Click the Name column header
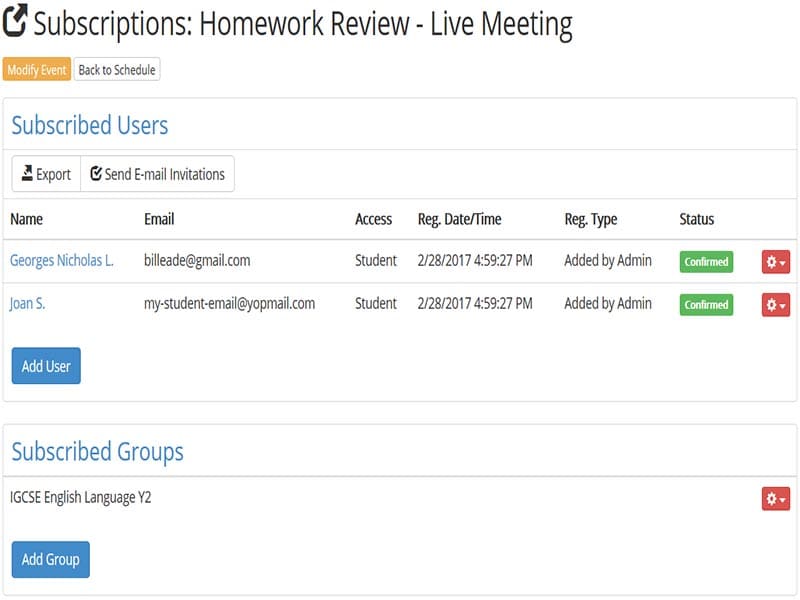 pyautogui.click(x=27, y=219)
